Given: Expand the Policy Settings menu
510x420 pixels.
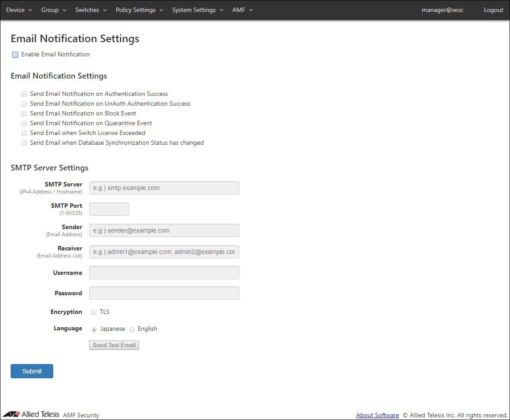Looking at the screenshot, I should [x=139, y=10].
